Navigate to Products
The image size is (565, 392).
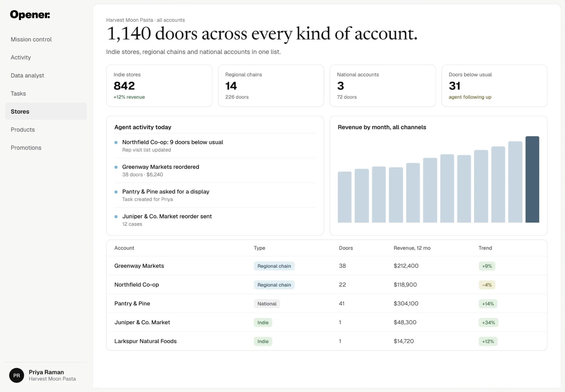[46, 129]
